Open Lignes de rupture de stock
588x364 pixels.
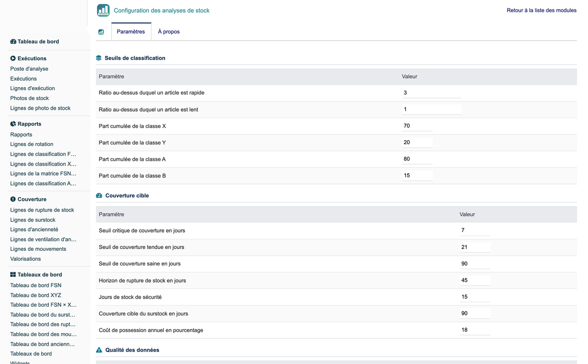click(x=42, y=210)
